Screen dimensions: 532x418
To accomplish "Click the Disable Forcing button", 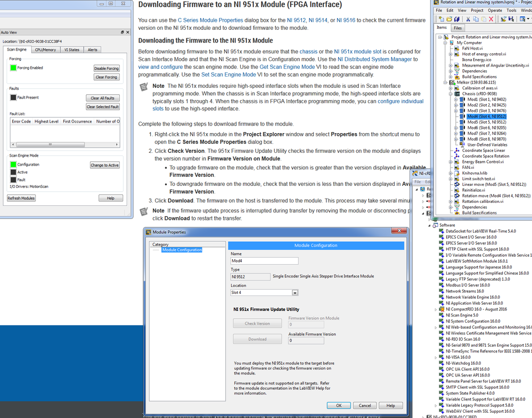I will click(107, 68).
